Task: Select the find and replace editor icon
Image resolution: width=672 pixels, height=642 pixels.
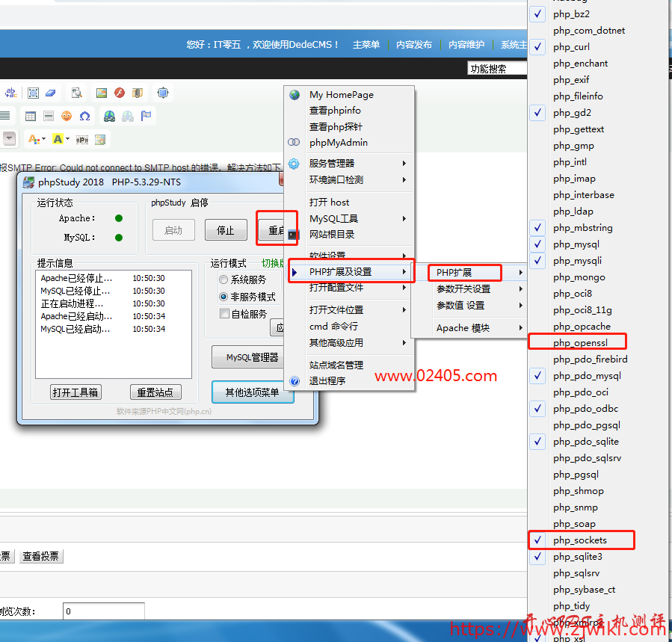Action: [10, 93]
